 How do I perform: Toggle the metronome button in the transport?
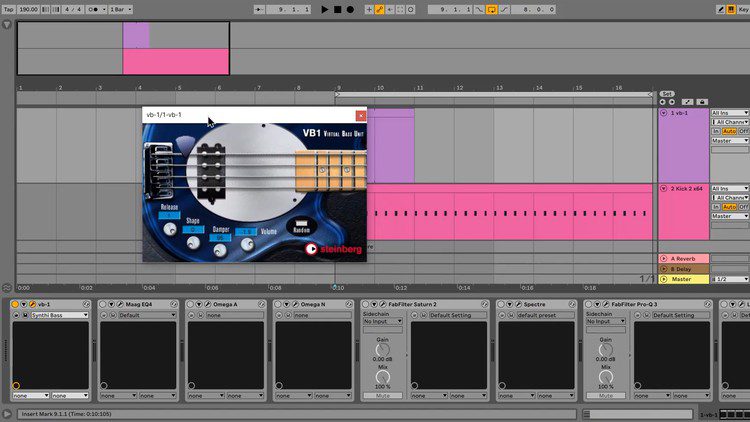coord(96,9)
